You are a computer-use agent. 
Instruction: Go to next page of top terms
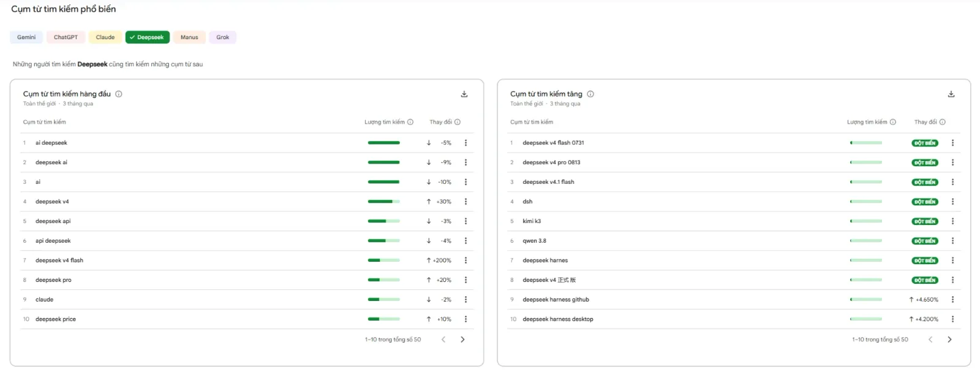click(x=462, y=340)
